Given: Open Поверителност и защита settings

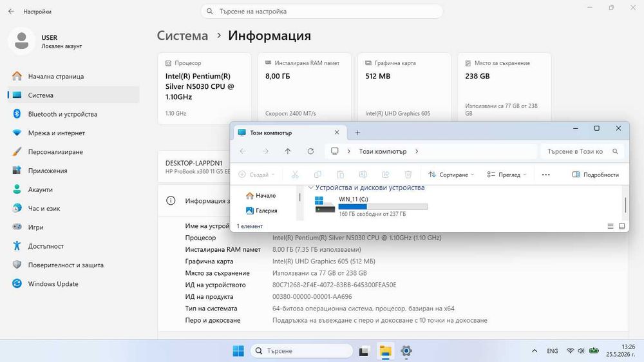Looking at the screenshot, I should click(x=73, y=265).
